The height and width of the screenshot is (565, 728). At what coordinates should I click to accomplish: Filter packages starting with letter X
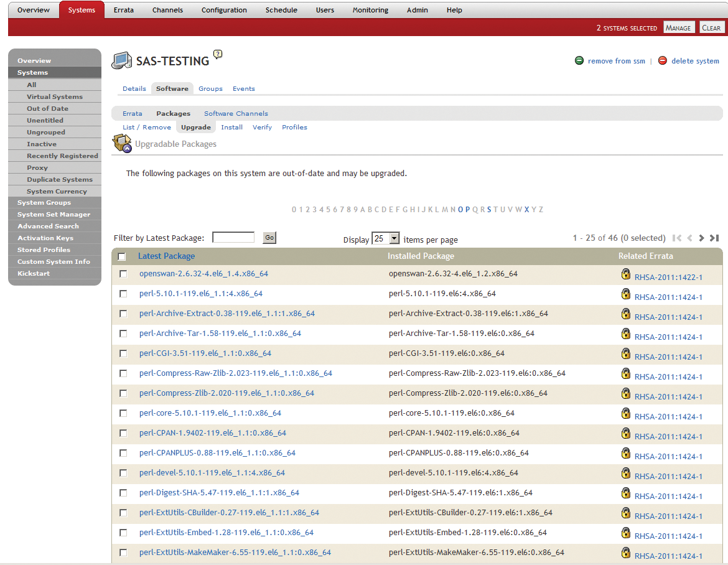point(525,210)
